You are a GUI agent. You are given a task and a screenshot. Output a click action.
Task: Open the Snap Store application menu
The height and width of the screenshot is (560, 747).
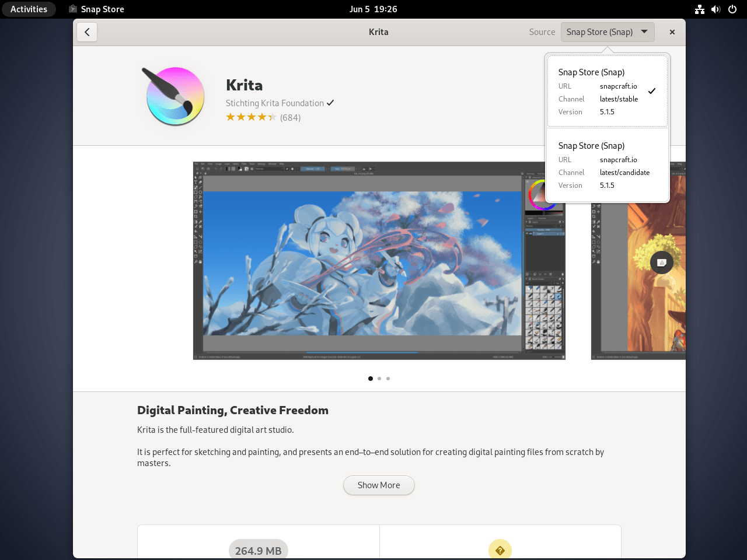point(96,9)
